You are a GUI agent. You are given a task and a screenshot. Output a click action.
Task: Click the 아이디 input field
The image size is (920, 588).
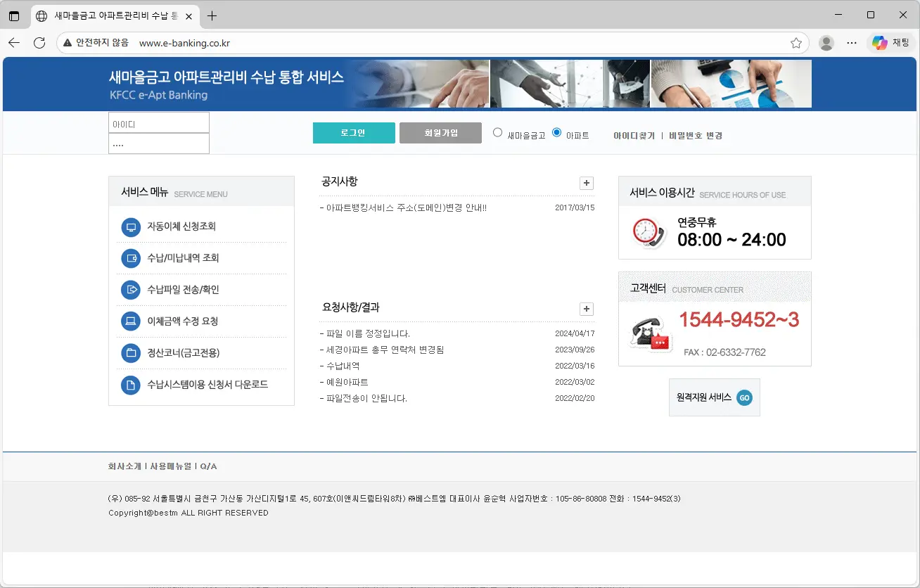pos(158,122)
